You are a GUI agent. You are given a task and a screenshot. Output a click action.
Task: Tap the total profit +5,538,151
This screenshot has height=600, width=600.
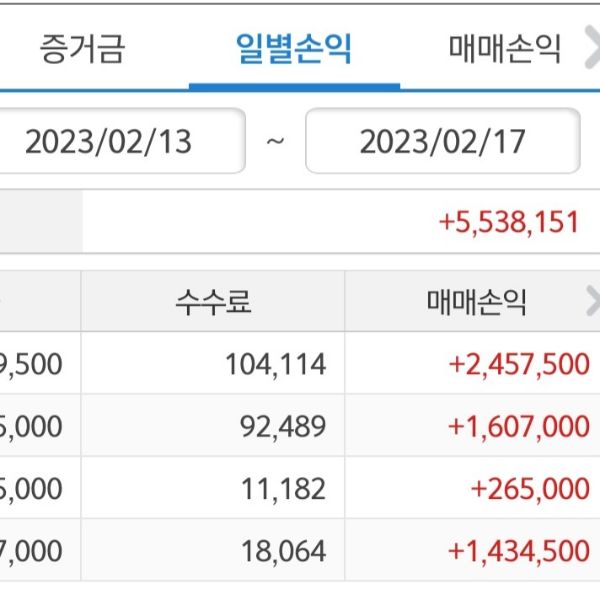(509, 221)
